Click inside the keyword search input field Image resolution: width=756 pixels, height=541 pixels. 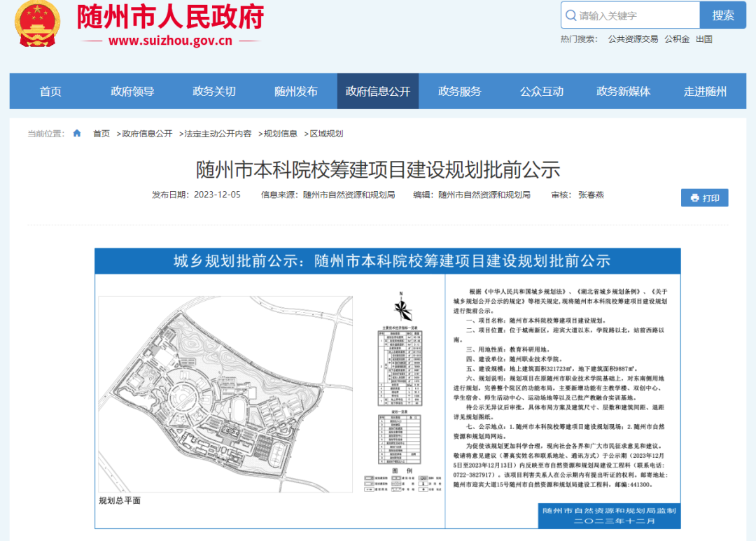coord(630,15)
